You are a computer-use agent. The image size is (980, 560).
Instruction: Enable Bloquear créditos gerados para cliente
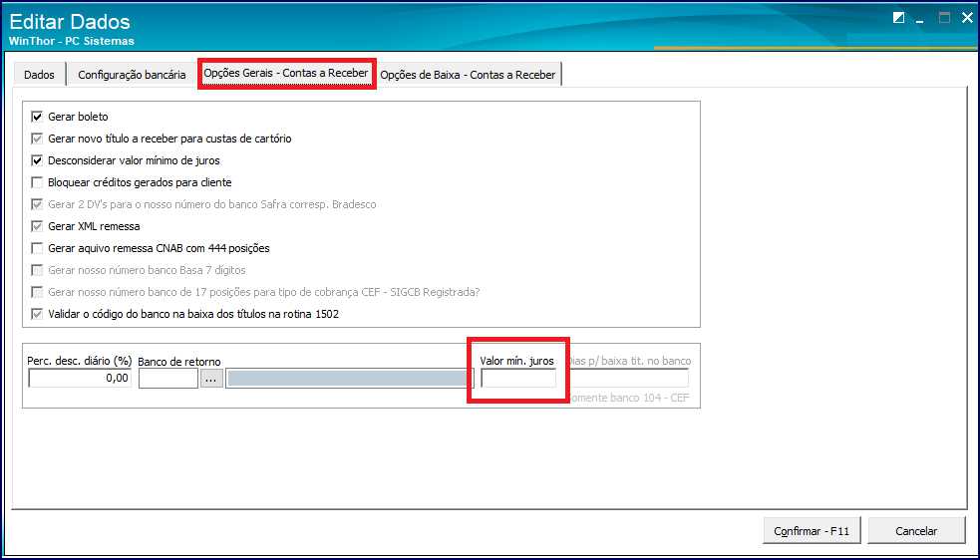pos(37,182)
